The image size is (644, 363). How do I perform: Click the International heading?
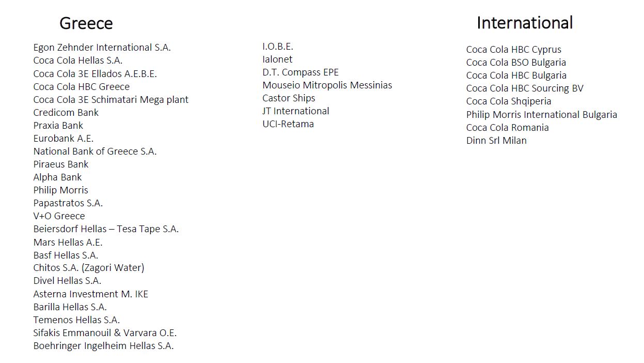pos(524,23)
